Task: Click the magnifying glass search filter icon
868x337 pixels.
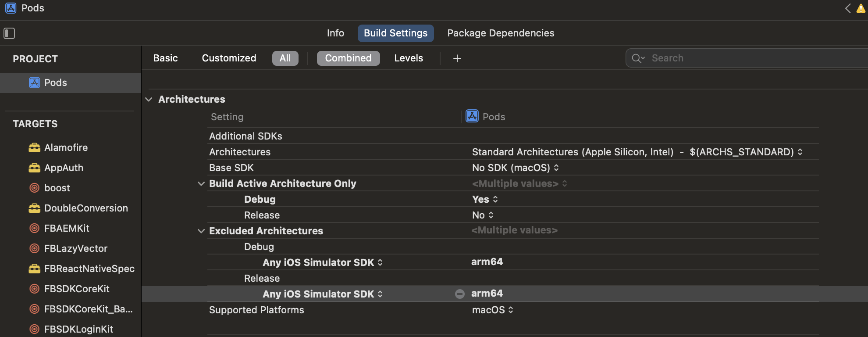Action: [638, 58]
